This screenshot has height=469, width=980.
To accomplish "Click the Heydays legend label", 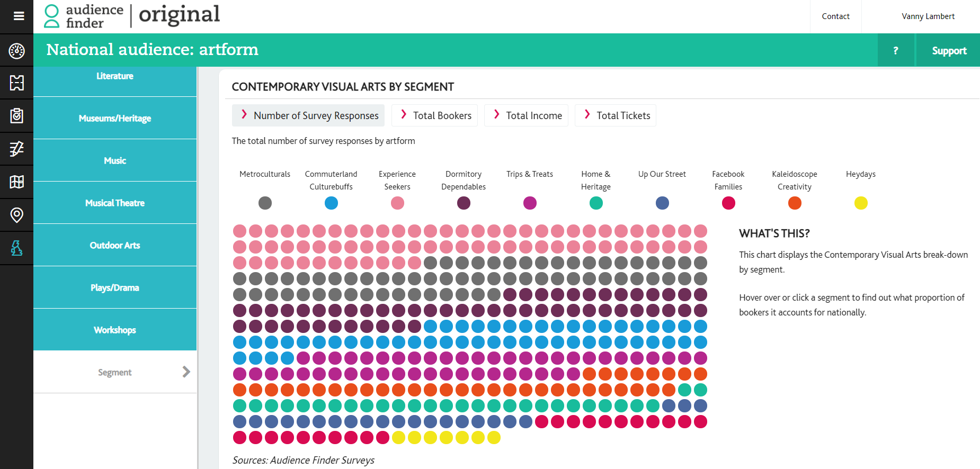I will [861, 174].
